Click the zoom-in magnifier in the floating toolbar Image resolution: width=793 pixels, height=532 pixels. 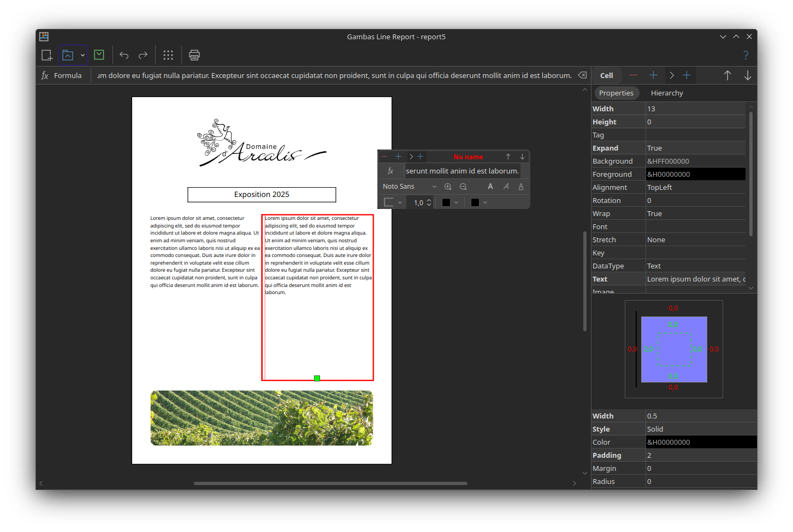(448, 187)
